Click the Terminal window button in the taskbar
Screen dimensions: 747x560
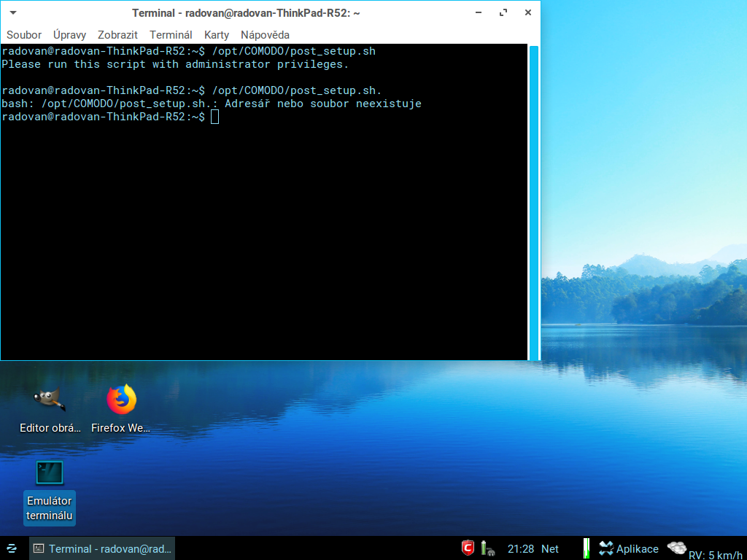point(102,548)
